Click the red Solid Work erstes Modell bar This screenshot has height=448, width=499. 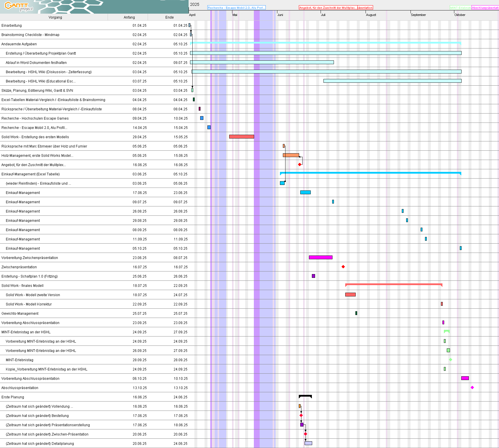[241, 137]
